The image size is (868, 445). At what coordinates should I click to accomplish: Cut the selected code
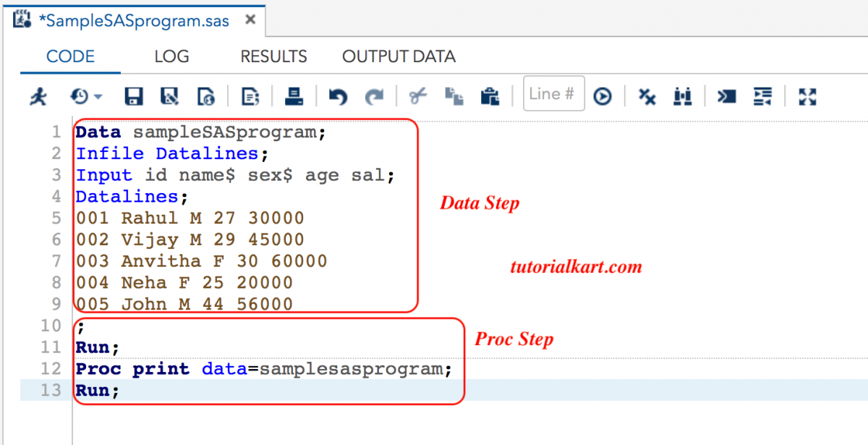click(x=417, y=96)
